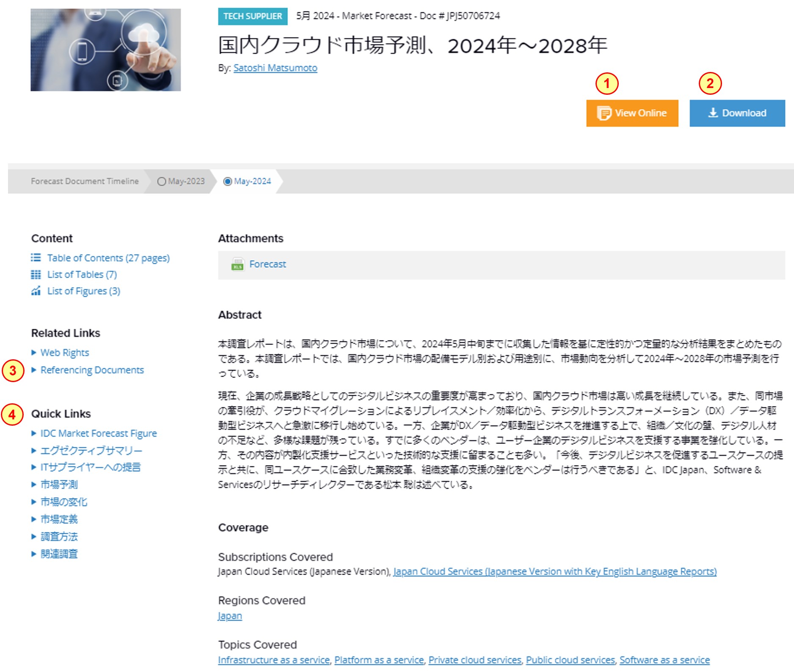This screenshot has height=672, width=794.
Task: Open the Infrastructure as a service topic
Action: click(x=274, y=660)
